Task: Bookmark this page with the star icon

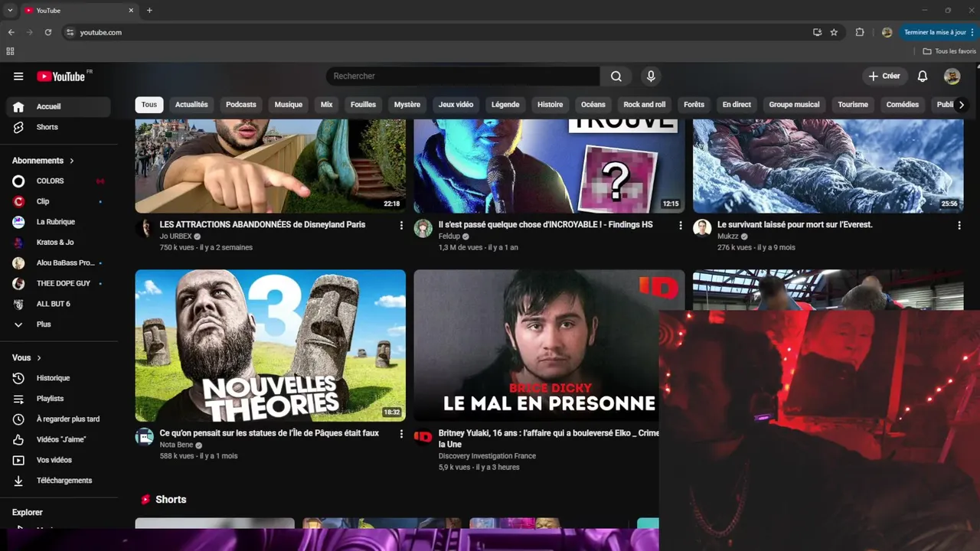Action: coord(834,32)
